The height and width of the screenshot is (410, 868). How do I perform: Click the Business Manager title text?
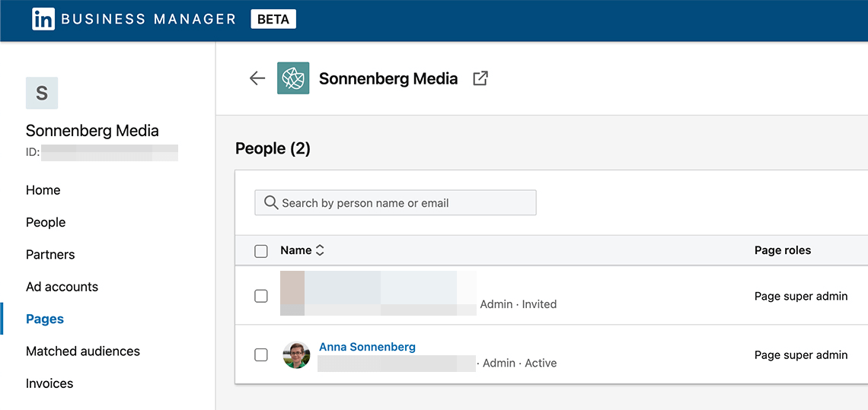(x=148, y=19)
